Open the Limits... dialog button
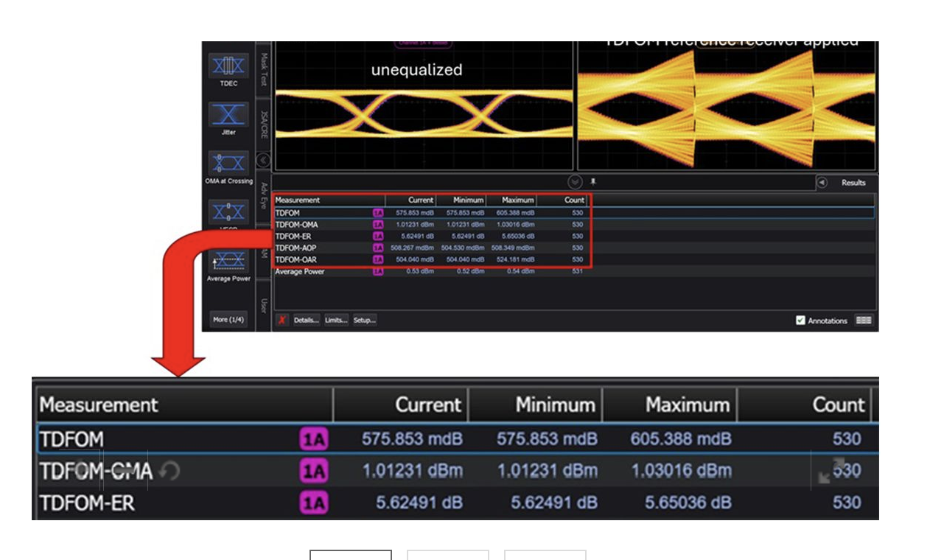Screen dimensions: 930x560 [336, 320]
